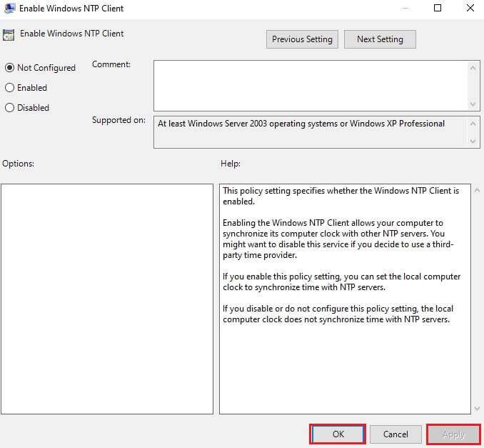Confirm with the OK button

pos(338,434)
